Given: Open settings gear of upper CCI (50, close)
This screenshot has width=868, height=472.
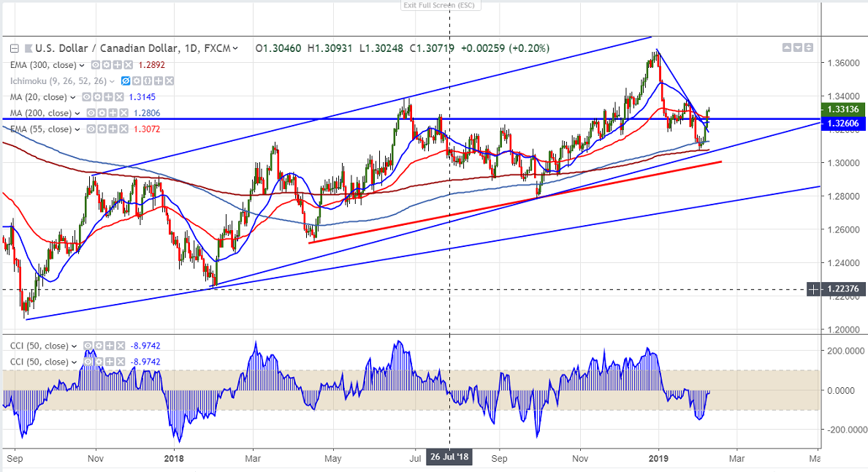Looking at the screenshot, I should [99, 346].
